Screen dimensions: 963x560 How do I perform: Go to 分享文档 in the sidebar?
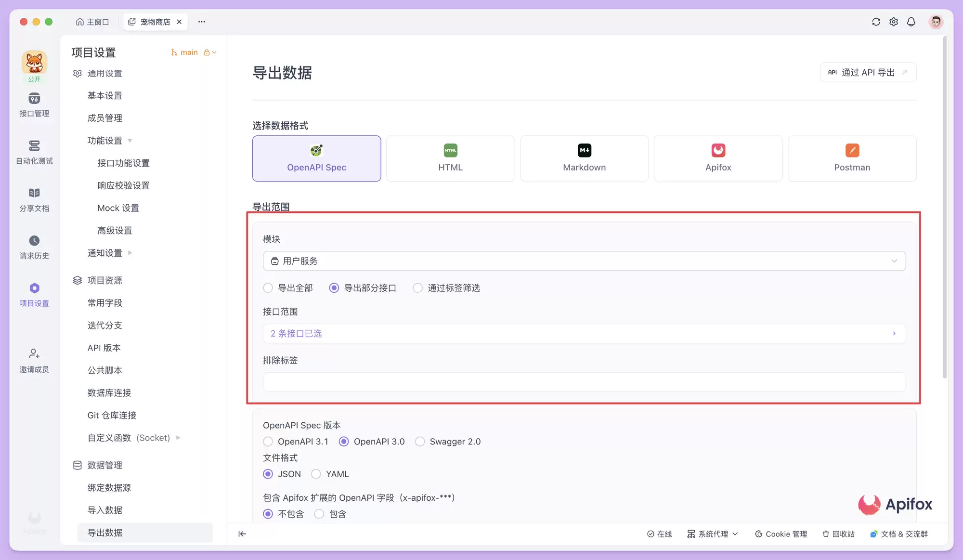(34, 199)
